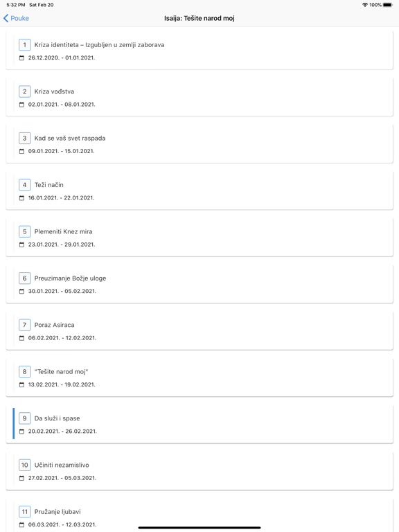Click calendar icon next to 30.01.2021 date
Viewport: 399px width, 532px height.
[x=21, y=292]
